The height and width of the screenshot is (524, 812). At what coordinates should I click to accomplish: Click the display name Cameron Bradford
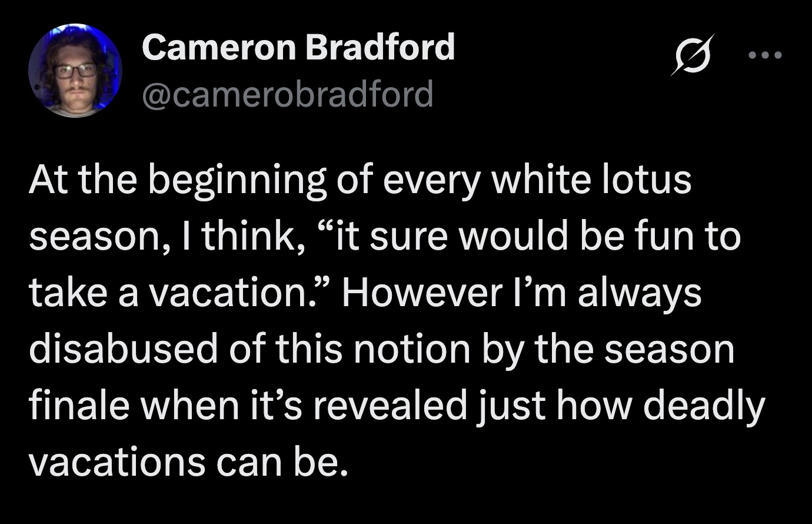click(x=298, y=47)
